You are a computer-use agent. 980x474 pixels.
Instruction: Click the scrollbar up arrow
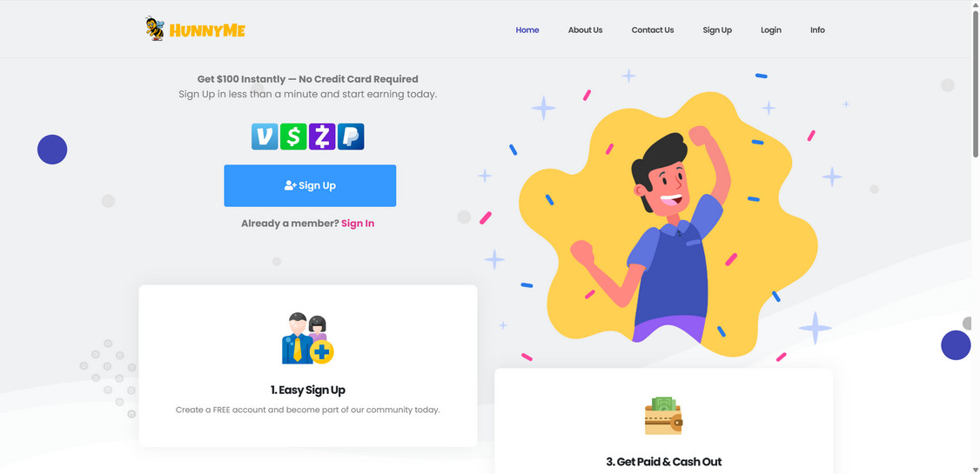coord(975,4)
